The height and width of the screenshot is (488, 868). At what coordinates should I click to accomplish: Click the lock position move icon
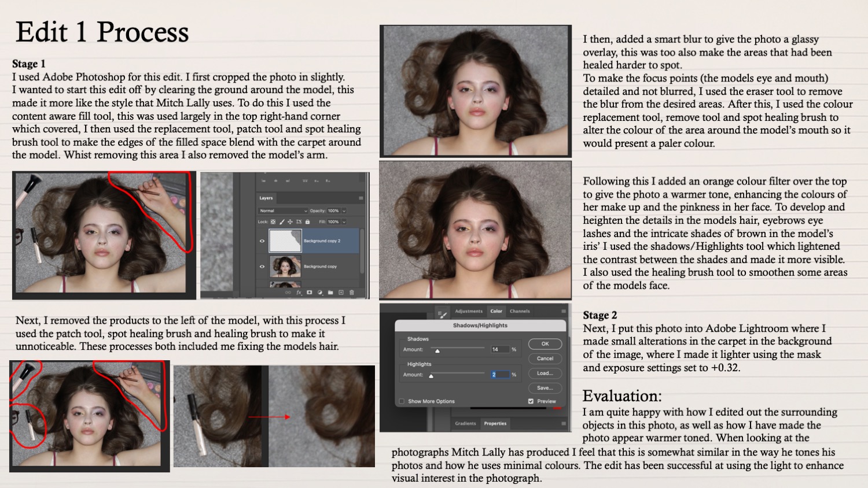[290, 222]
